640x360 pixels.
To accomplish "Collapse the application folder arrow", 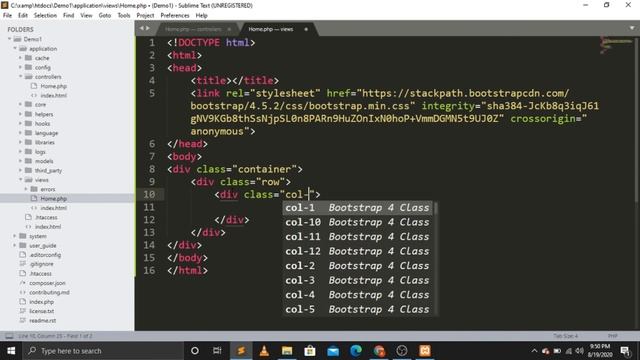I will click(15, 49).
